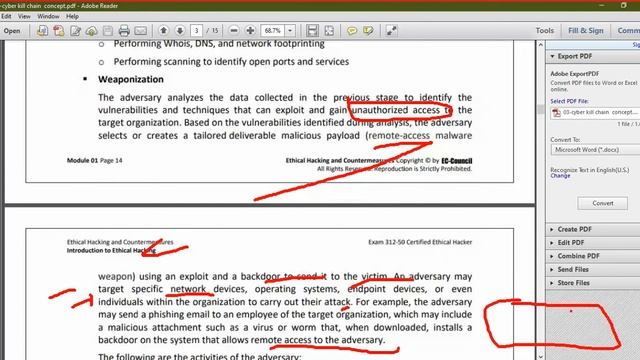Screen dimensions: 640x360
Task: Click 'Exam 312-50 Certified Ethical Hacker' header text
Action: pyautogui.click(x=420, y=242)
